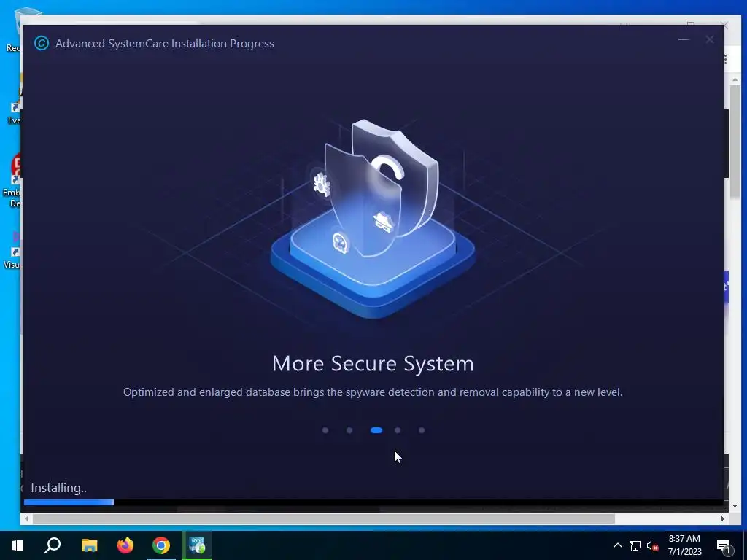Screen dimensions: 747x560
Task: Select the second slide indicator dot
Action: [x=349, y=430]
